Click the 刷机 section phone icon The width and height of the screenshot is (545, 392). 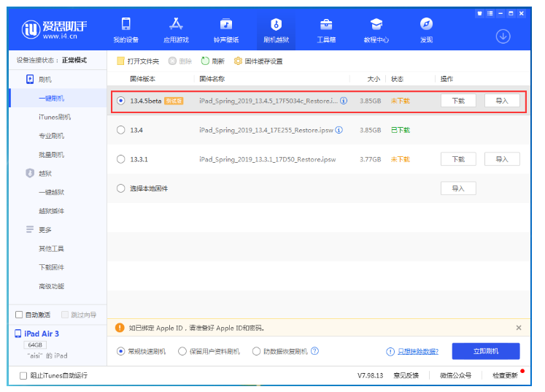click(x=30, y=80)
